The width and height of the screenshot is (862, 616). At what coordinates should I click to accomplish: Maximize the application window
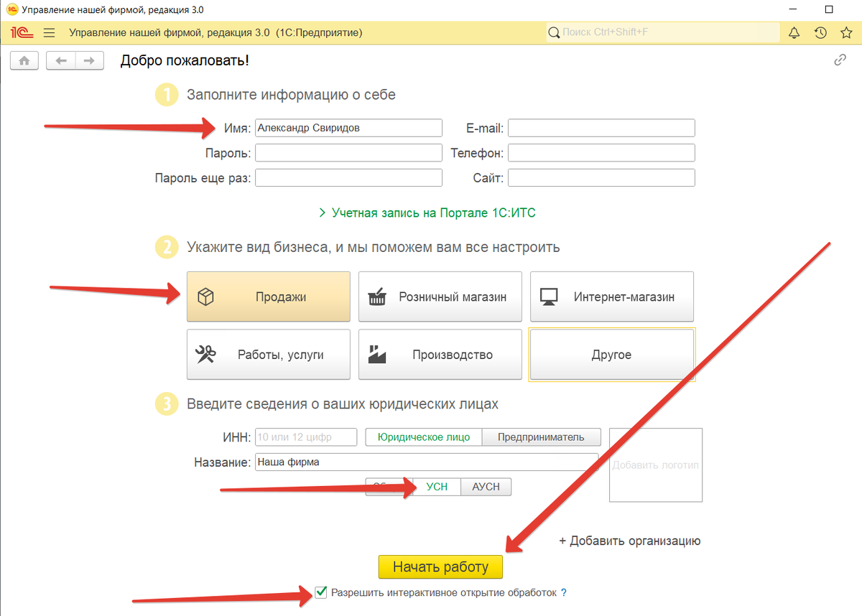click(x=829, y=9)
